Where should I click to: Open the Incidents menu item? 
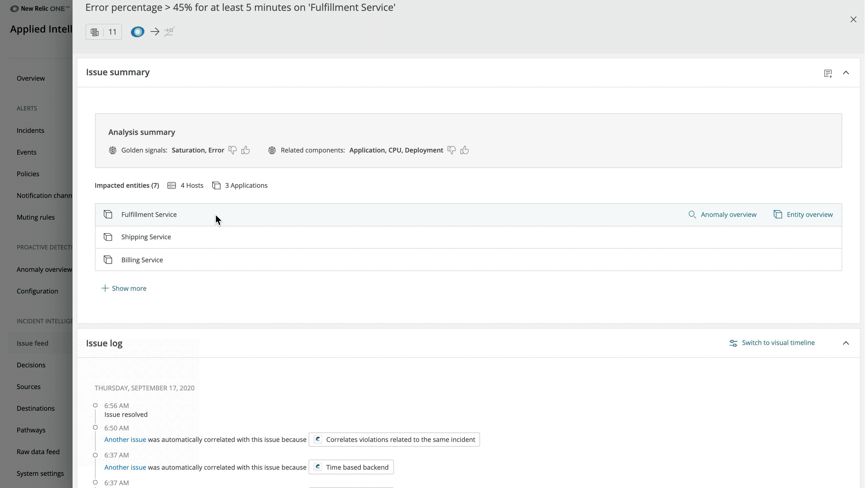(x=31, y=130)
